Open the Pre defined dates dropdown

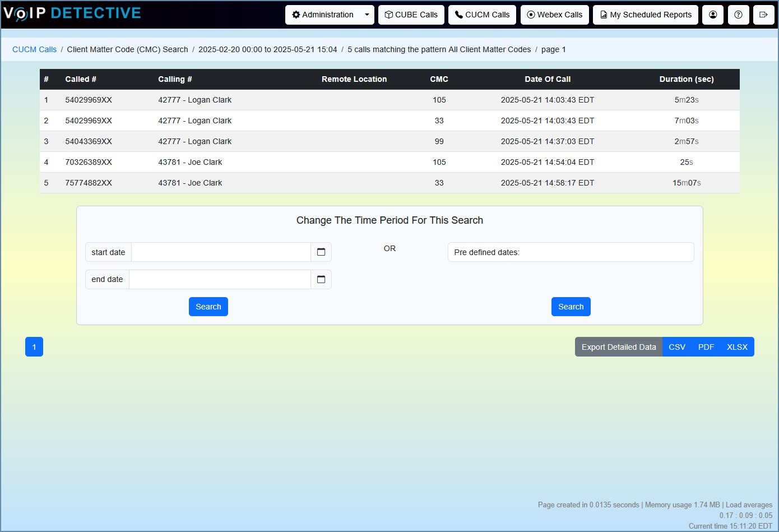[571, 252]
